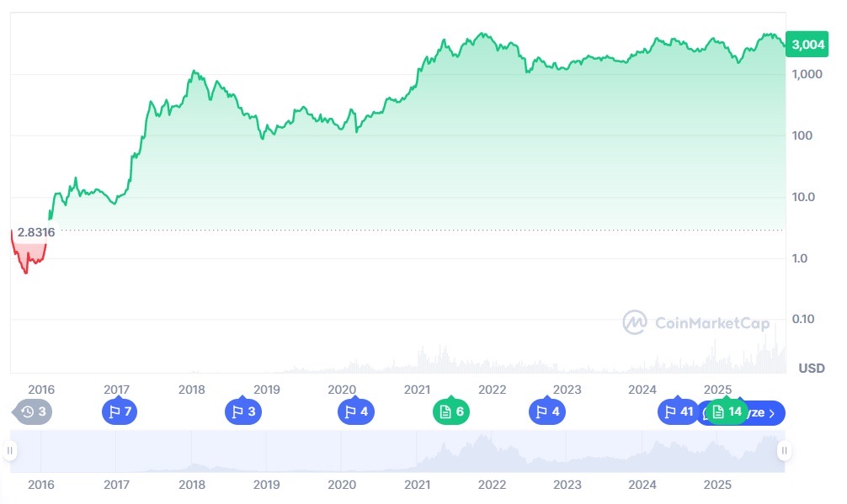The image size is (847, 504).
Task: Open the green document marker labeled 6
Action: [451, 412]
